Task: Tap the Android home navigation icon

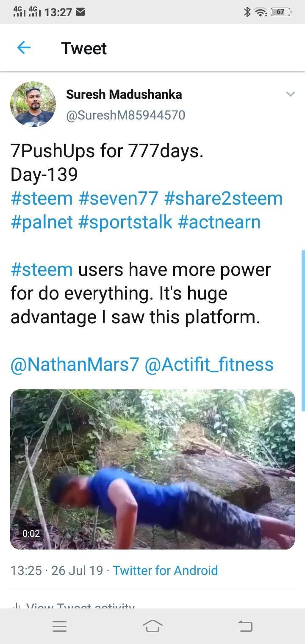Action: [152, 626]
